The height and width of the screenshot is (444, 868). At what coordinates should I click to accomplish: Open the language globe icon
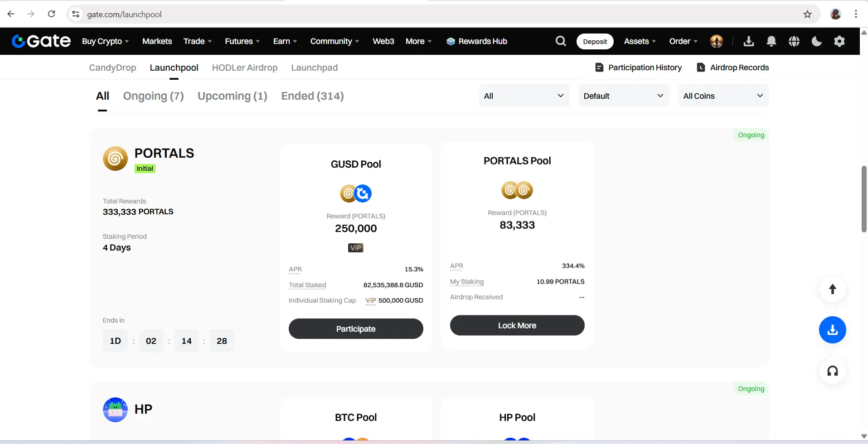(x=794, y=41)
